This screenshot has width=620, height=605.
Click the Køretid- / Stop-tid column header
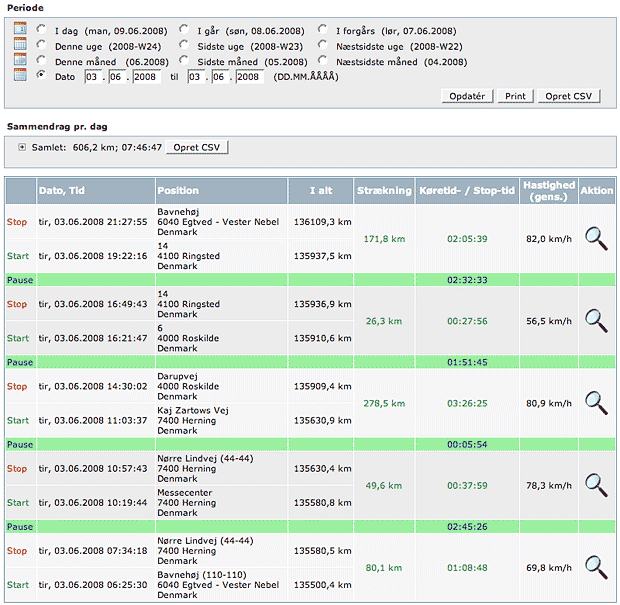click(x=467, y=191)
